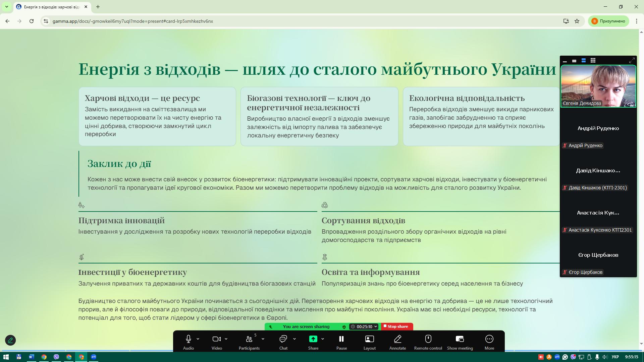Image resolution: width=644 pixels, height=362 pixels.
Task: Click the red Stop share button
Action: click(397, 326)
